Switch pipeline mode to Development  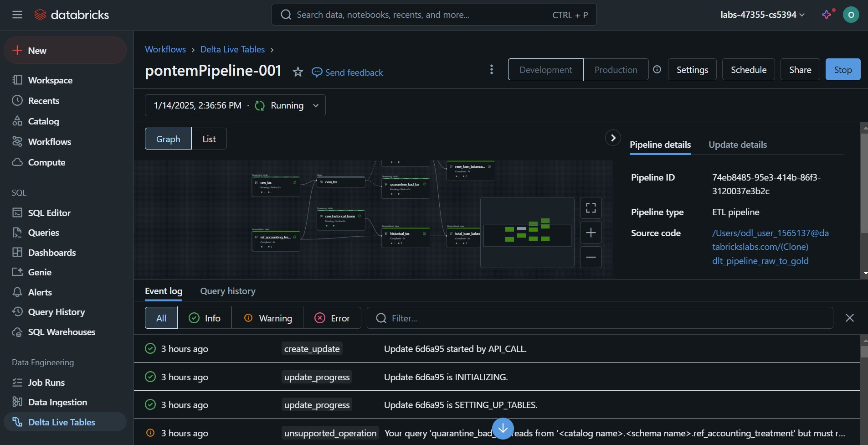[x=545, y=70]
